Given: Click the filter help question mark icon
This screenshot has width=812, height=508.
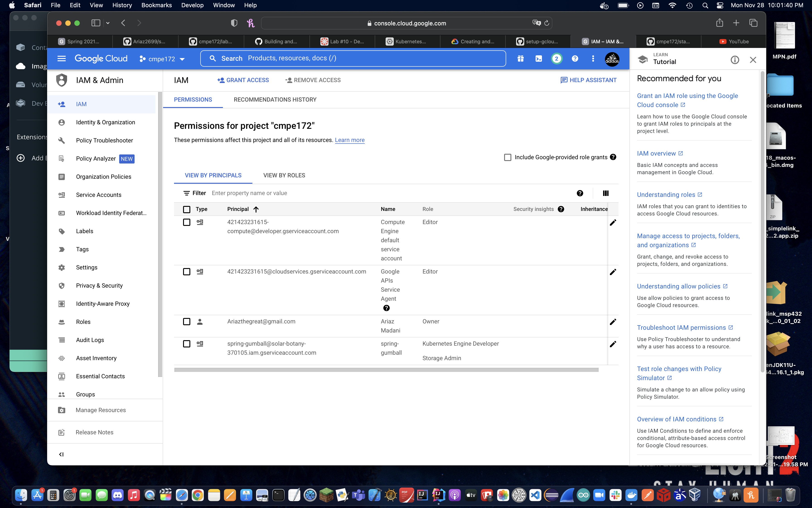Looking at the screenshot, I should click(x=580, y=193).
